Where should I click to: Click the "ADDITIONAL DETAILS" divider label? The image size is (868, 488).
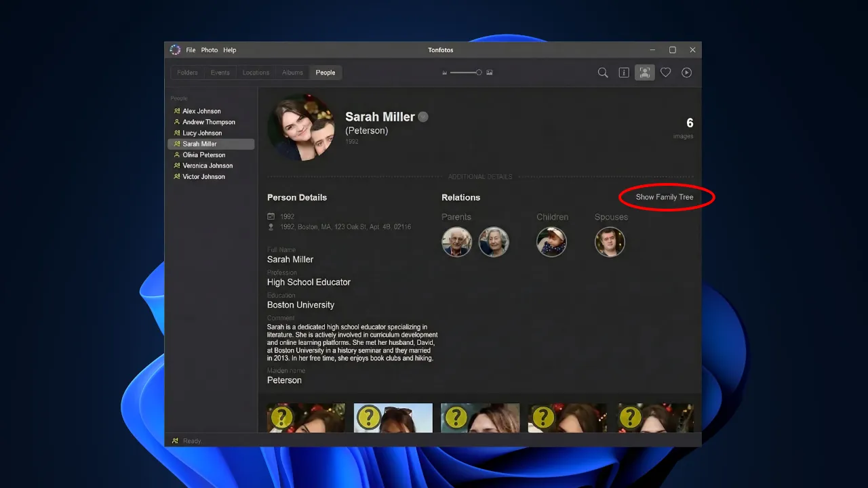click(480, 177)
